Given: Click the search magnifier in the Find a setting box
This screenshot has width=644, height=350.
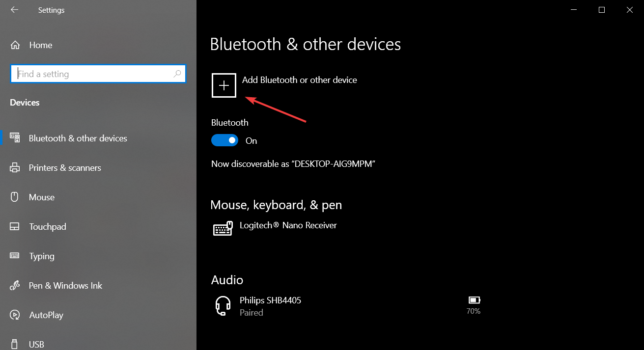Looking at the screenshot, I should point(177,74).
